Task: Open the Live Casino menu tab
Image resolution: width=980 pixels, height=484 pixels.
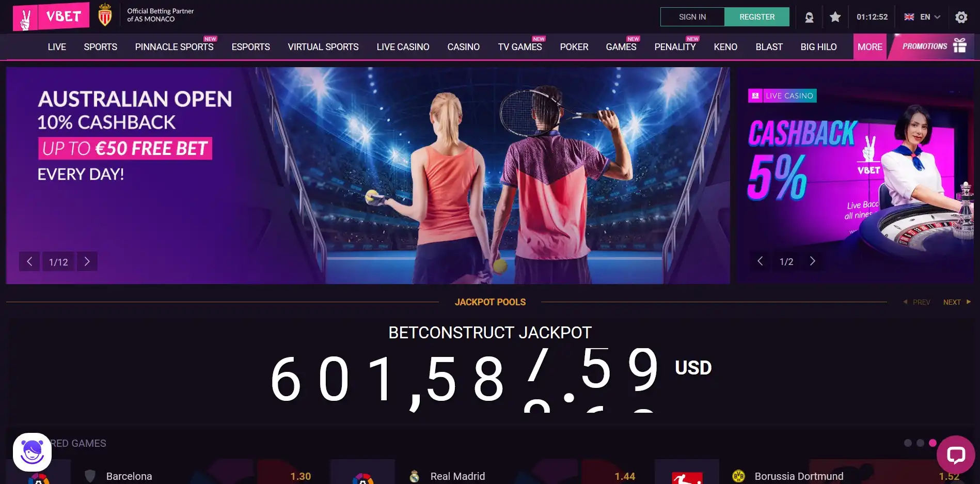Action: (x=403, y=47)
